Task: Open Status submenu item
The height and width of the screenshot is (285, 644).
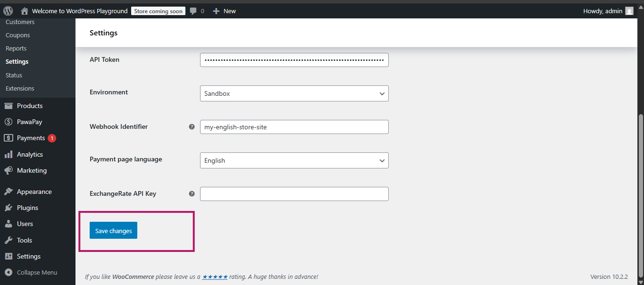Action: [x=14, y=75]
